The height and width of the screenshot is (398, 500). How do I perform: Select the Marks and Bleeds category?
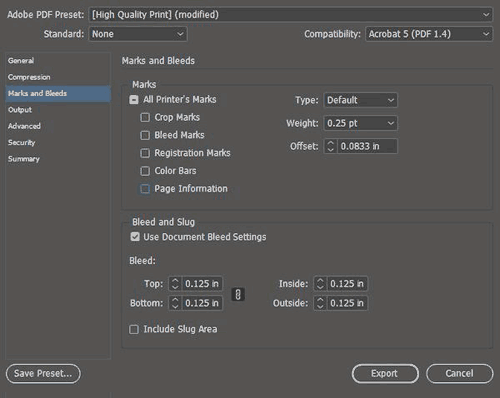click(58, 93)
